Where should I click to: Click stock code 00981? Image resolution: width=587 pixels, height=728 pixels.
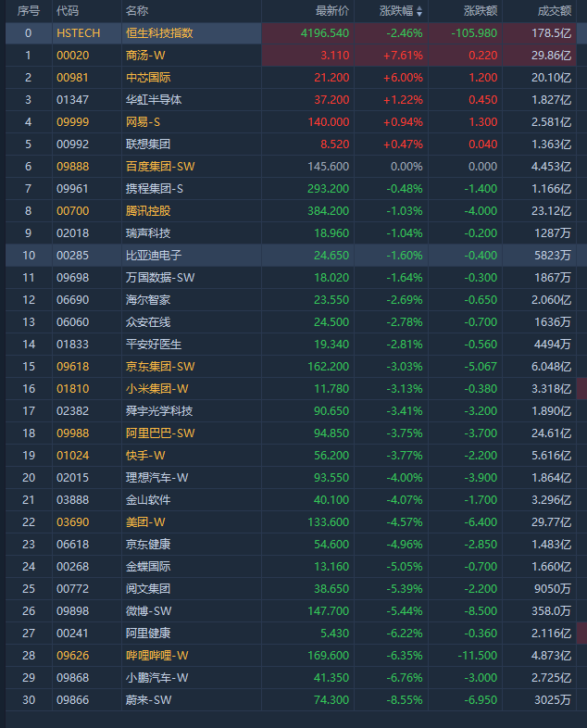pyautogui.click(x=72, y=78)
